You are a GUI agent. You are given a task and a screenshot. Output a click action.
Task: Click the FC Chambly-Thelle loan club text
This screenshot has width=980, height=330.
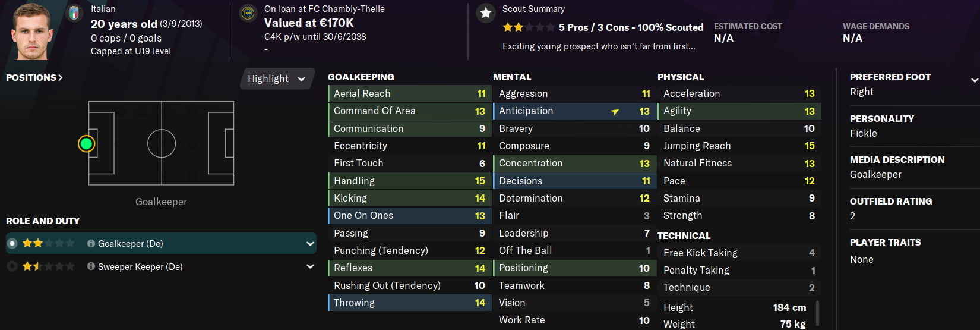tap(324, 9)
